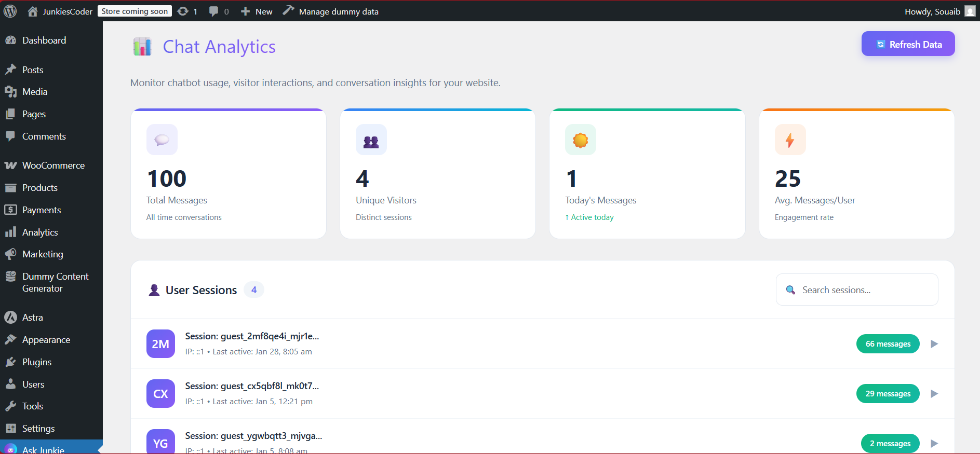Click the WordPress logo icon
The height and width of the screenshot is (454, 980).
coord(10,11)
